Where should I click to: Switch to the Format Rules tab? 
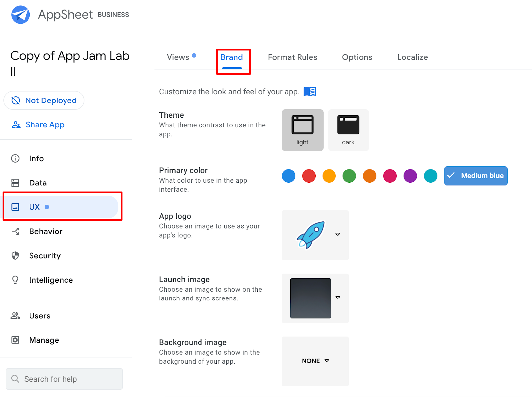(x=292, y=57)
